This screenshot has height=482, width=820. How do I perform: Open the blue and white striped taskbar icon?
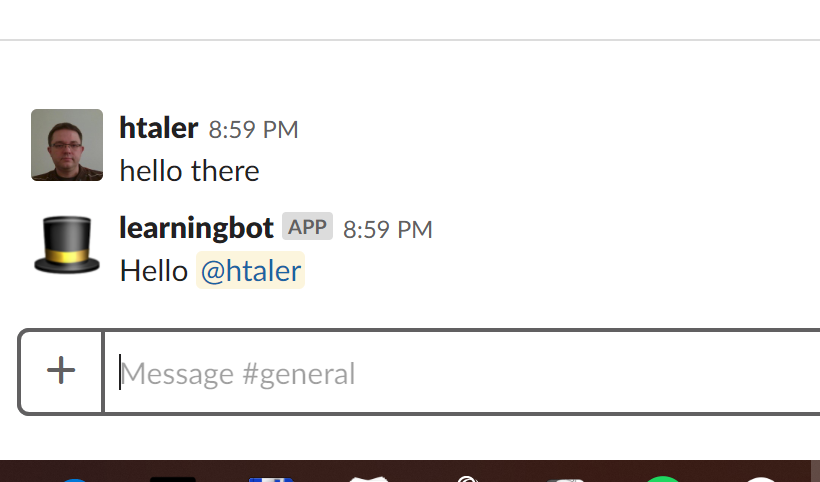[x=271, y=479]
